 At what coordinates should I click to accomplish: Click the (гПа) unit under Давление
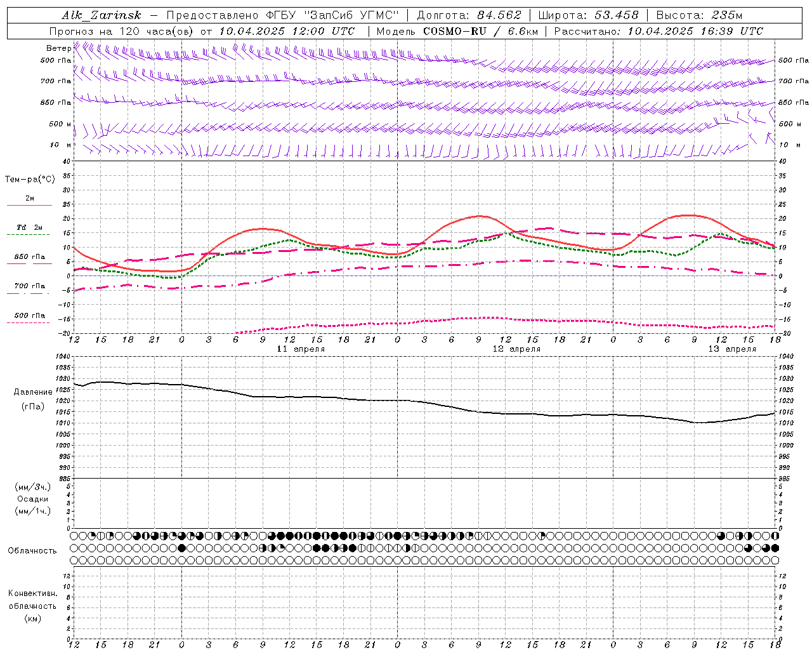pos(33,407)
